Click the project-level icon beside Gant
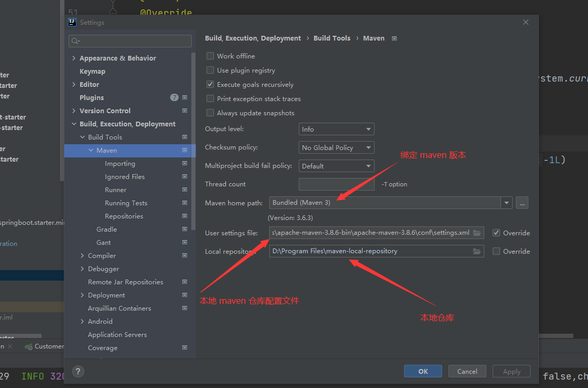 click(184, 242)
